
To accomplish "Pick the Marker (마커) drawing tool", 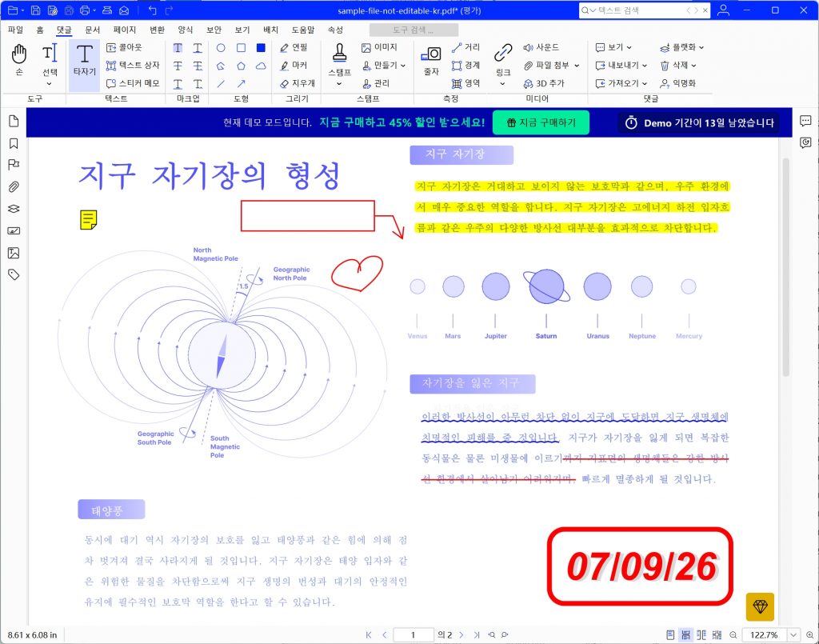I will point(294,66).
